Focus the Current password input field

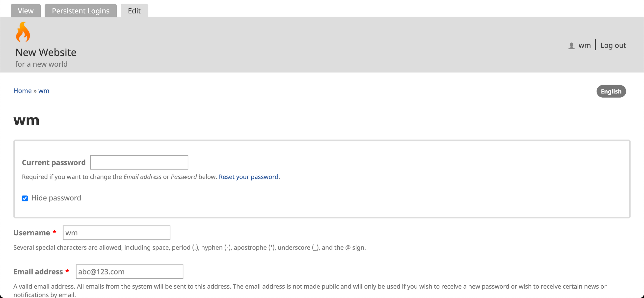139,163
